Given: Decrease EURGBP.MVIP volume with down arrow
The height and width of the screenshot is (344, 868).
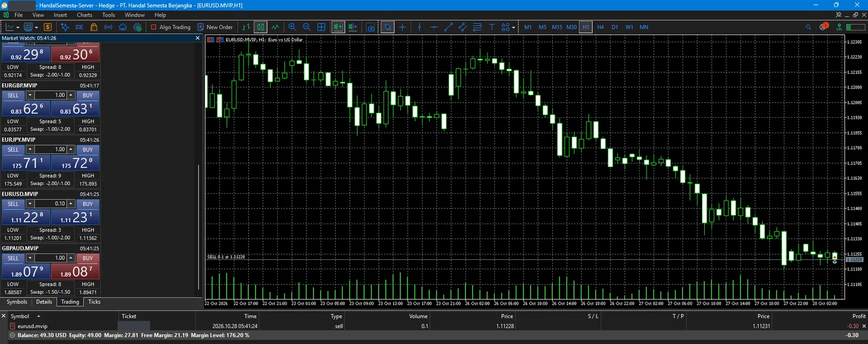Looking at the screenshot, I should [30, 95].
